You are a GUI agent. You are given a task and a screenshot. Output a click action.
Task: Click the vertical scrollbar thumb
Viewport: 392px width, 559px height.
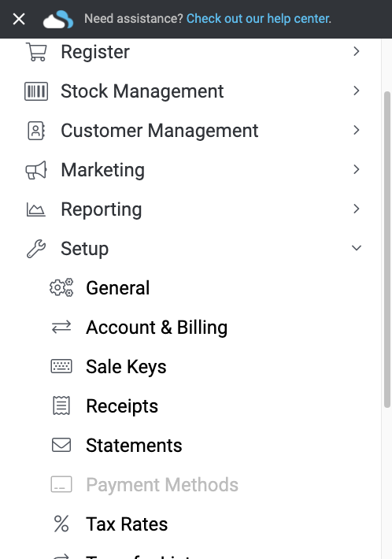tap(387, 250)
